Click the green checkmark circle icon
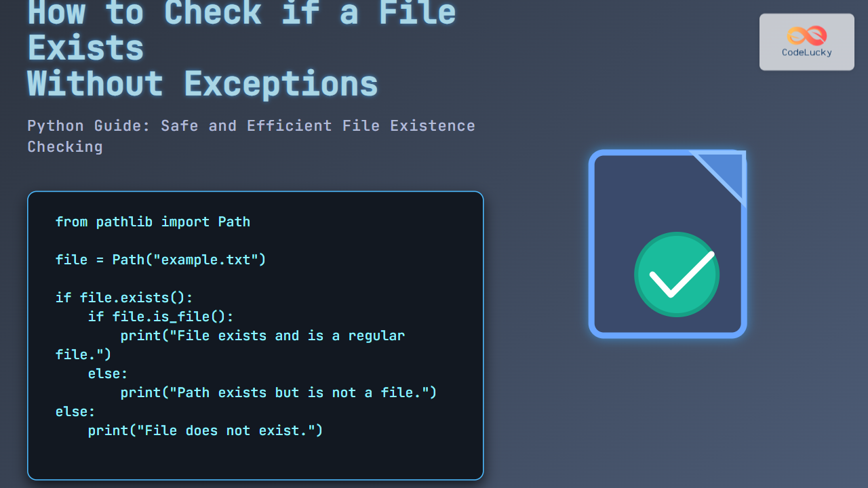This screenshot has height=488, width=868. pyautogui.click(x=676, y=274)
